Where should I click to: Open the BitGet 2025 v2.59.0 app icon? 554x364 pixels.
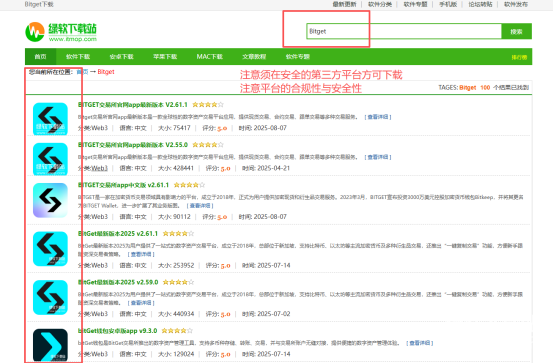point(50,297)
